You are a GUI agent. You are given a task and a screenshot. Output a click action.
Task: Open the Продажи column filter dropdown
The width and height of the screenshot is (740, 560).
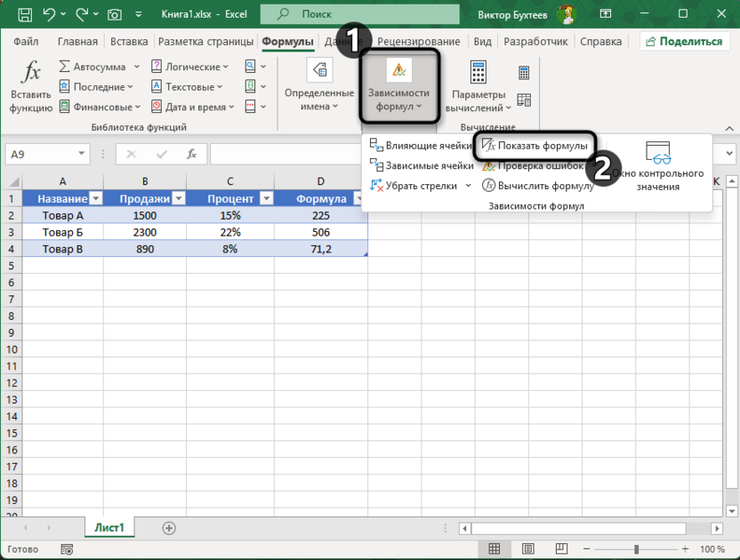pyautogui.click(x=178, y=199)
